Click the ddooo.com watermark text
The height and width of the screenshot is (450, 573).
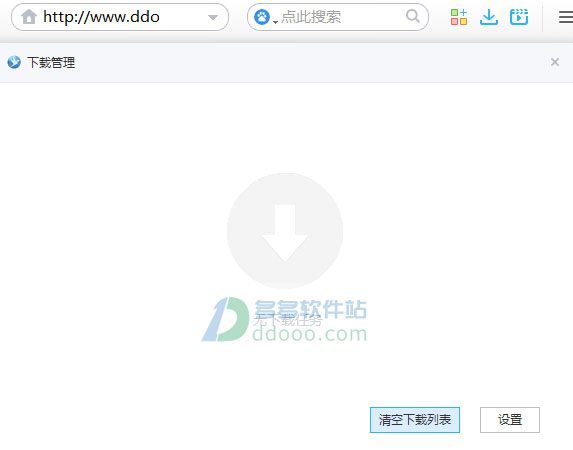310,334
